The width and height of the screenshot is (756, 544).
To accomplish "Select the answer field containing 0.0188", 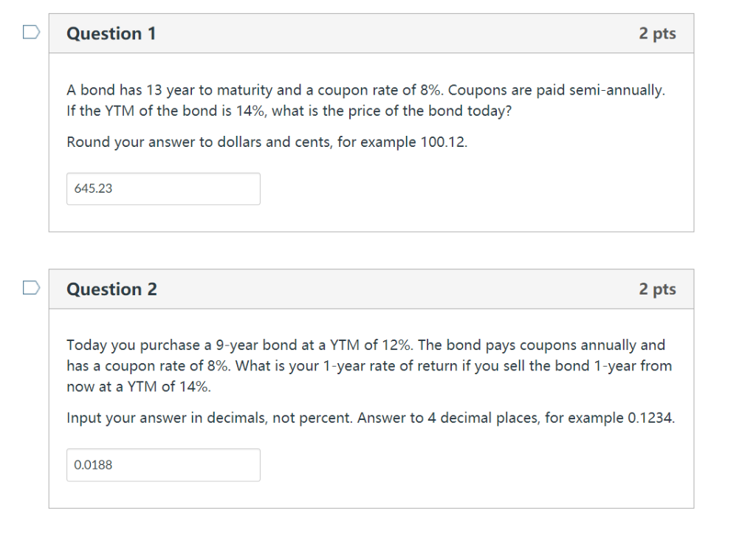I will [x=163, y=465].
